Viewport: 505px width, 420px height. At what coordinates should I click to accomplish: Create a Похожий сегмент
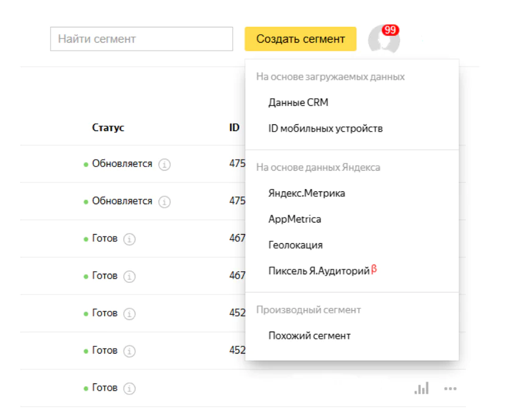[309, 335]
